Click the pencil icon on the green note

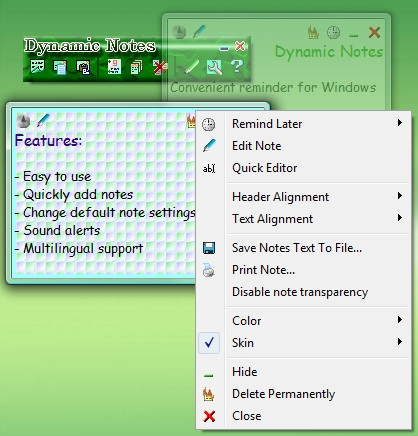pyautogui.click(x=199, y=31)
